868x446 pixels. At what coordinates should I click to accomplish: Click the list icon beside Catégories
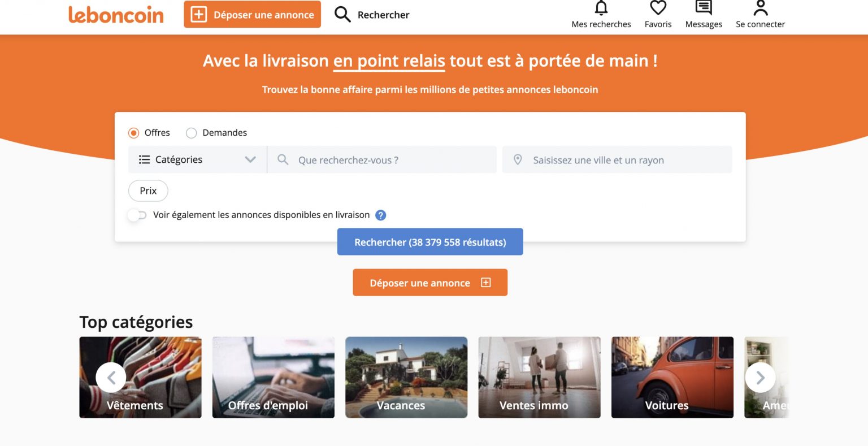click(144, 159)
